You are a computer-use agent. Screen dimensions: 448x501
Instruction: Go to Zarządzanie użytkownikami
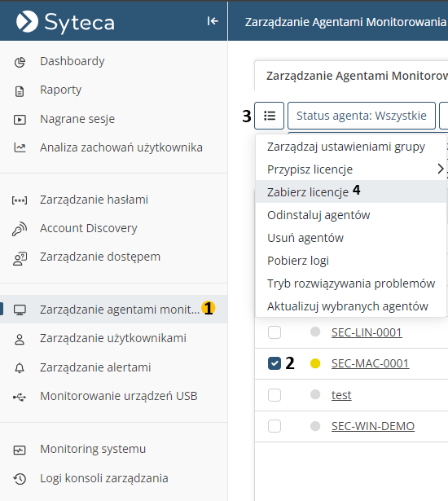pos(113,338)
